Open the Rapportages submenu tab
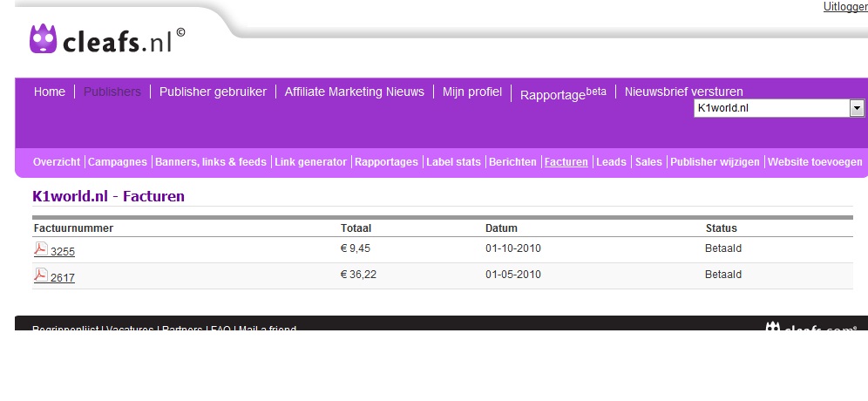 386,162
